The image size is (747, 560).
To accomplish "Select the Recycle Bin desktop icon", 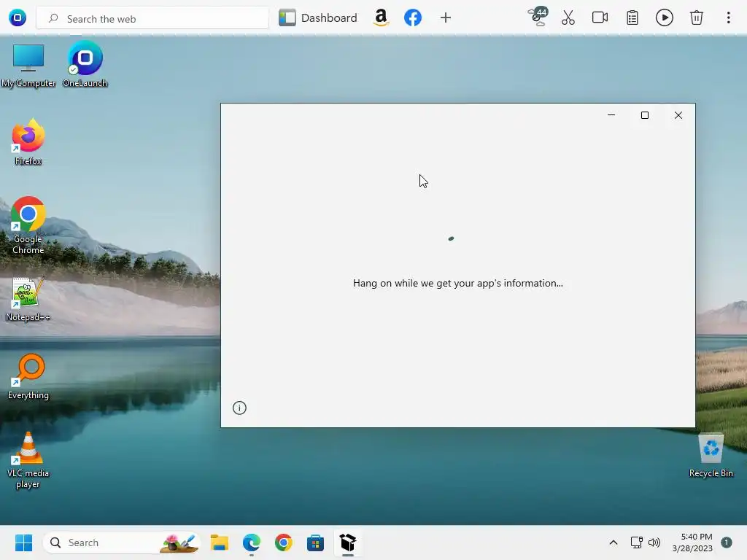I will [711, 455].
